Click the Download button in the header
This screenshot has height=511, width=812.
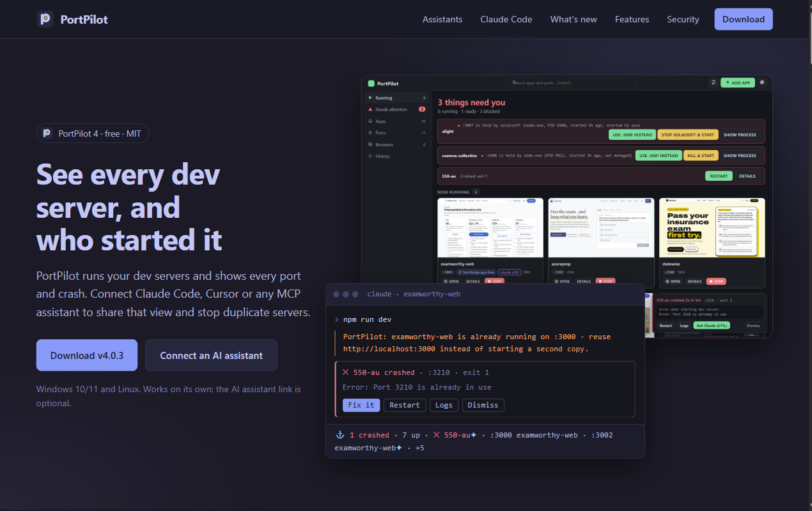click(x=744, y=19)
